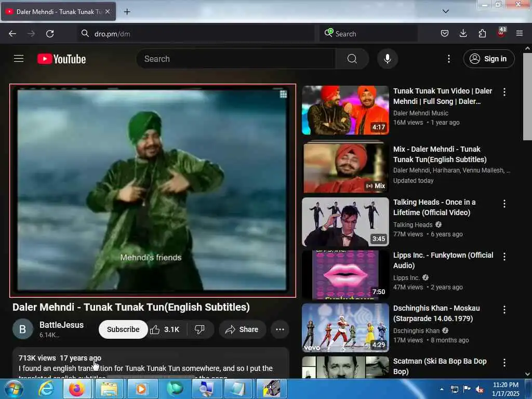Open menu for Tunak Tunak Tun Video
The image size is (532, 399).
click(x=504, y=92)
